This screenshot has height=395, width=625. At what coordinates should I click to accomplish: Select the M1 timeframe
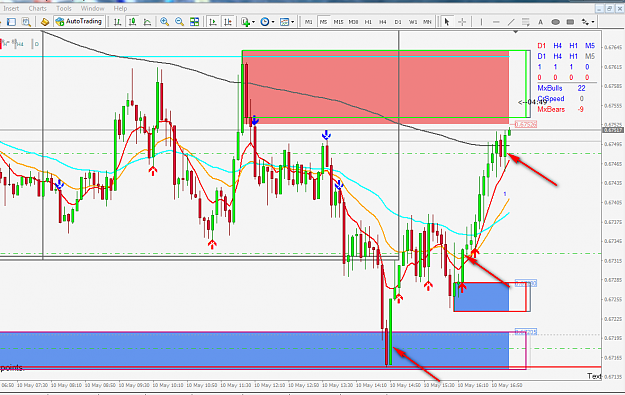click(309, 22)
